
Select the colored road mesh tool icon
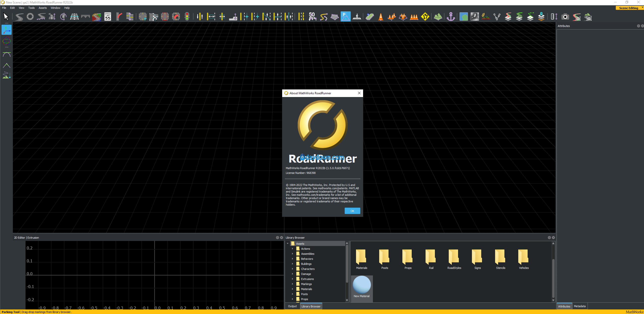[x=96, y=17]
